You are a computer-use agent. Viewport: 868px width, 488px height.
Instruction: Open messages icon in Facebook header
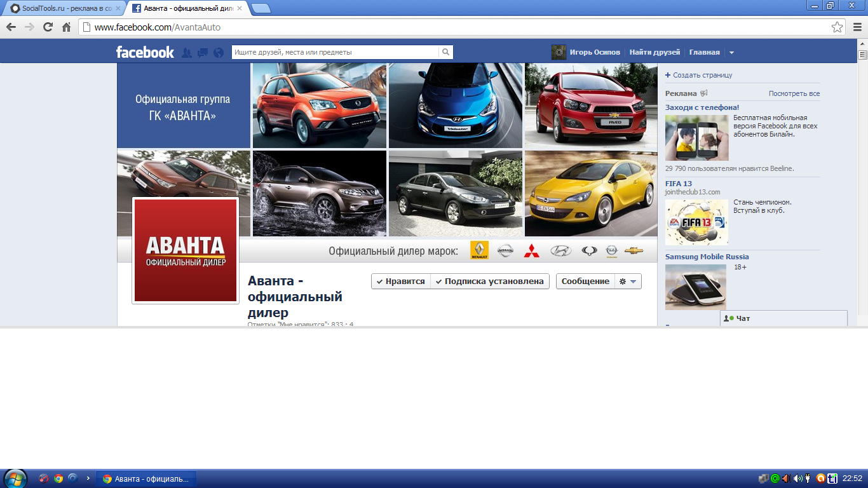point(203,53)
